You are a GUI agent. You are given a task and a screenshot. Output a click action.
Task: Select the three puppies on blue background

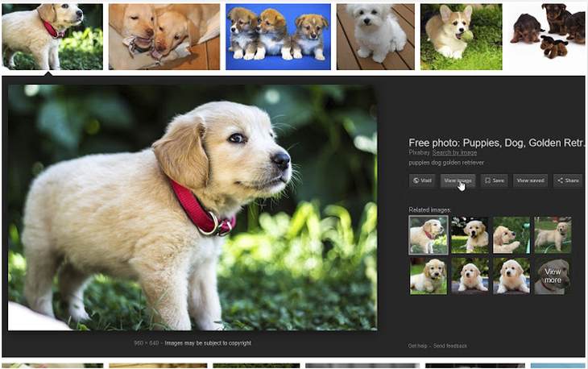(x=278, y=36)
